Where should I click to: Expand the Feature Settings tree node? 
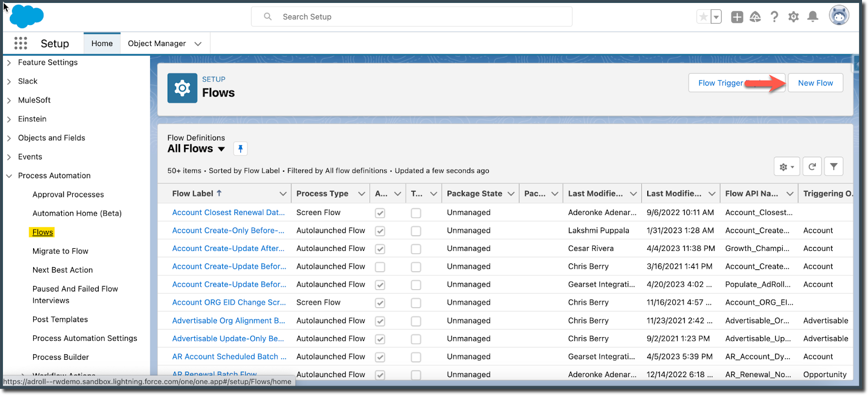tap(9, 63)
